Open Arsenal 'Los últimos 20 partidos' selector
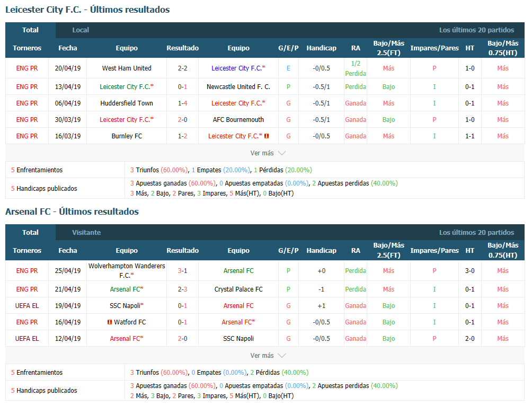Image resolution: width=532 pixels, height=405 pixels. [x=476, y=233]
